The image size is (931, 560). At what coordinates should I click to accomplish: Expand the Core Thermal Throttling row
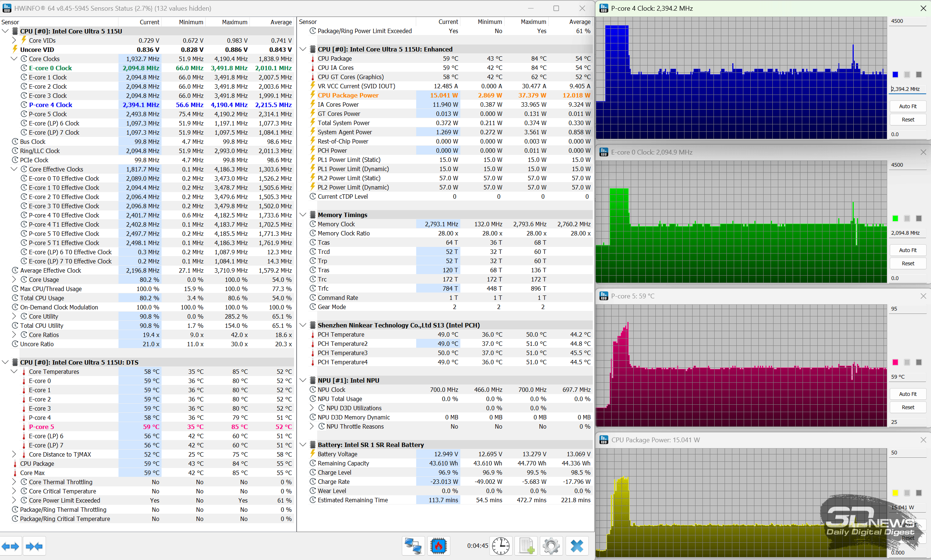14,482
